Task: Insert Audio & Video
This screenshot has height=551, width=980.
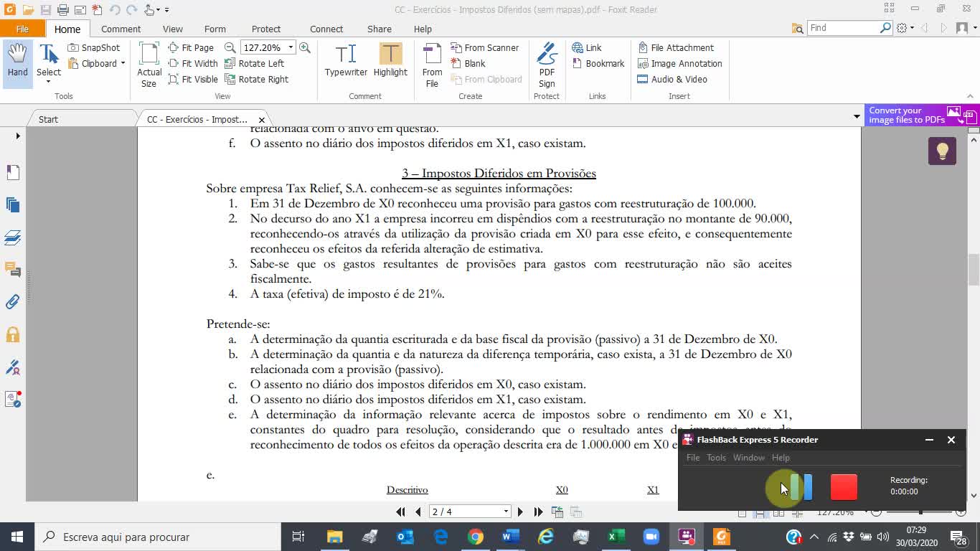Action: click(672, 79)
